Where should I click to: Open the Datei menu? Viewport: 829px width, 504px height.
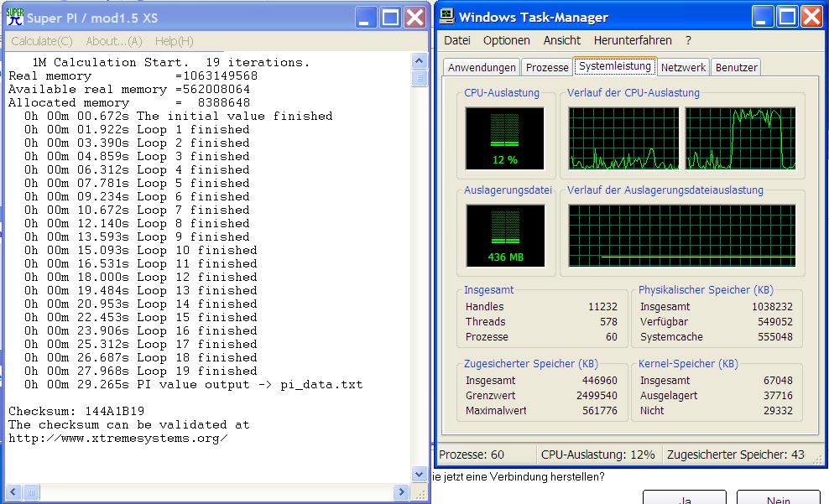(x=457, y=40)
